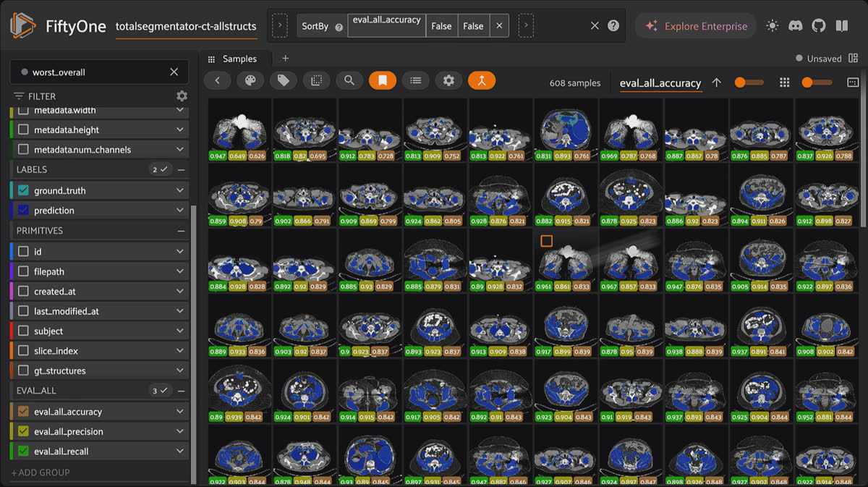The image size is (868, 487).
Task: Toggle the metadata.width checkbox
Action: 23,111
